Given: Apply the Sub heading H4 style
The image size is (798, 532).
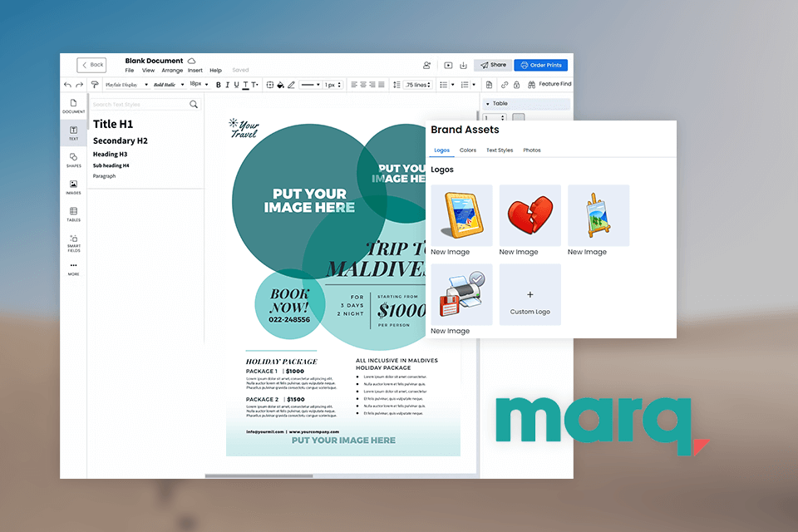Looking at the screenshot, I should pyautogui.click(x=111, y=165).
